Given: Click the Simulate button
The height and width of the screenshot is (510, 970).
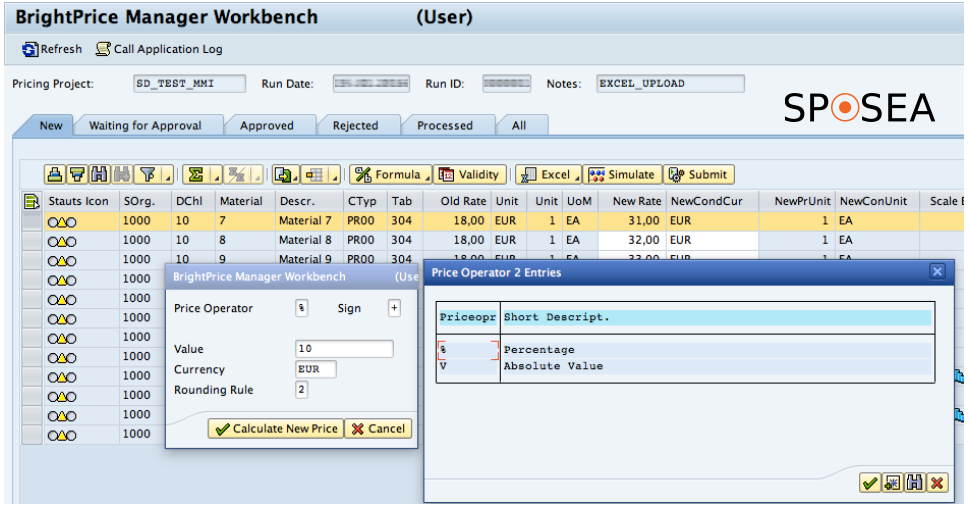Looking at the screenshot, I should 623,175.
